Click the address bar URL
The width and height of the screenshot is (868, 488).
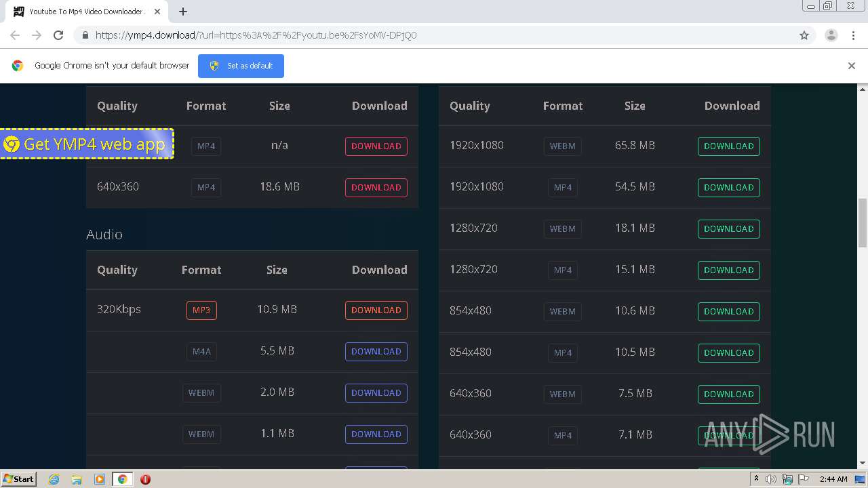256,35
